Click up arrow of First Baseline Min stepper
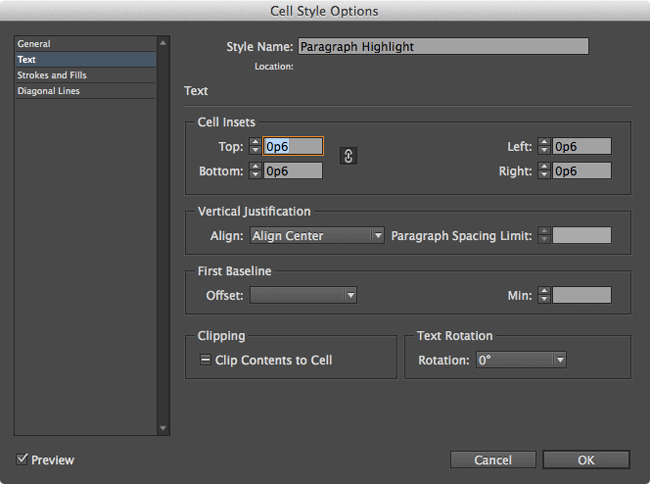Screen dimensions: 650x484 point(544,291)
